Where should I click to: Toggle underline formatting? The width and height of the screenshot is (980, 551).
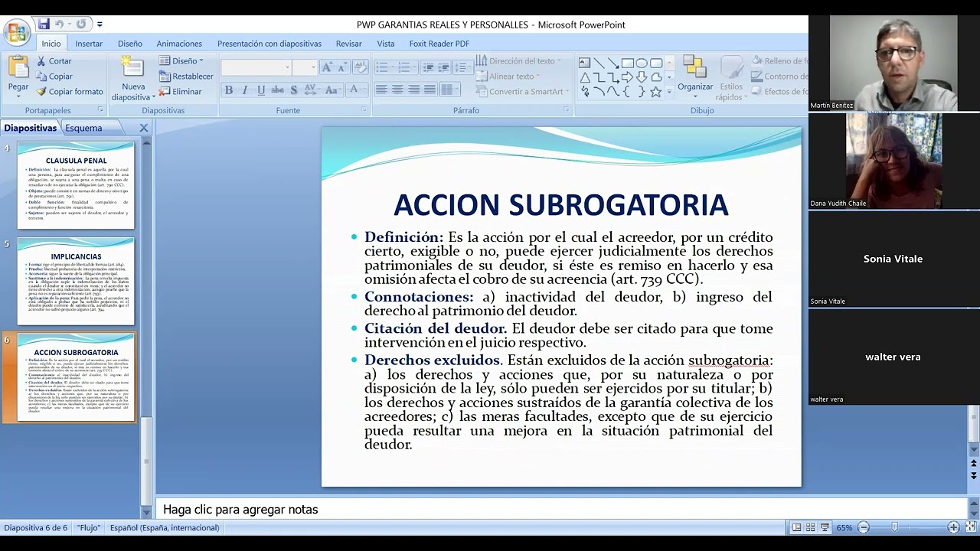[x=261, y=90]
